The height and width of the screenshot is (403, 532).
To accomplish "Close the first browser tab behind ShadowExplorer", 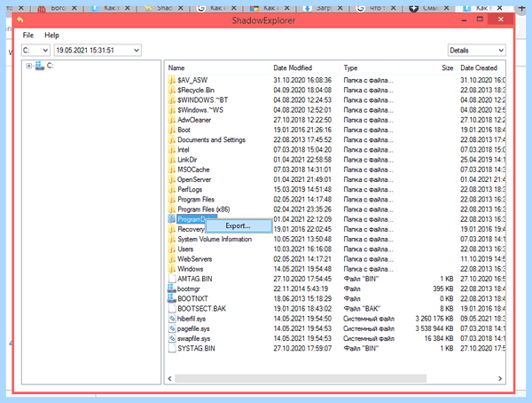I will pos(21,7).
